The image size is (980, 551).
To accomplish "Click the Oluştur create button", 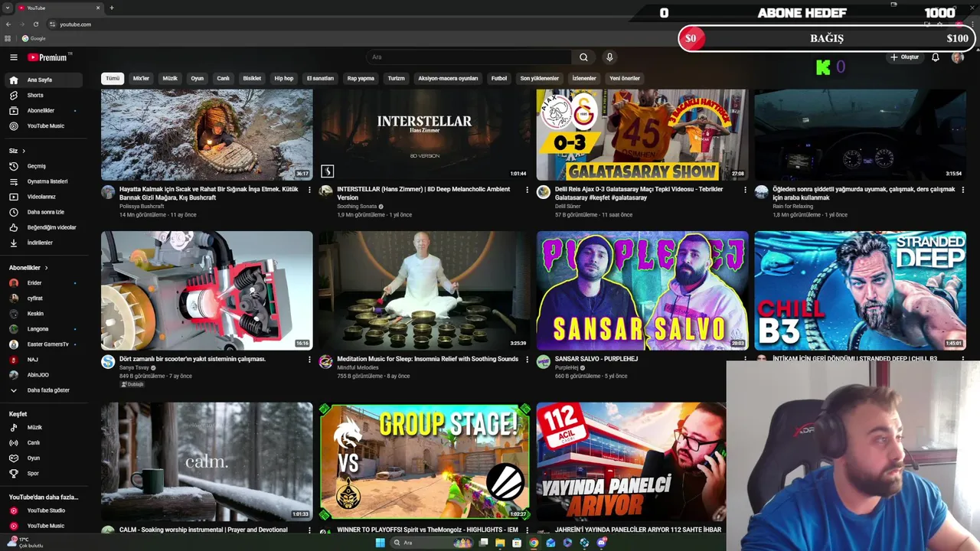I will tap(904, 57).
